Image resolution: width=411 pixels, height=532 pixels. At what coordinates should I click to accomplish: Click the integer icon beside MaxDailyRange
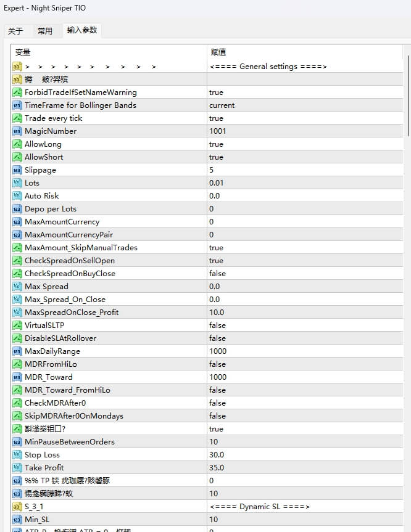tap(17, 351)
